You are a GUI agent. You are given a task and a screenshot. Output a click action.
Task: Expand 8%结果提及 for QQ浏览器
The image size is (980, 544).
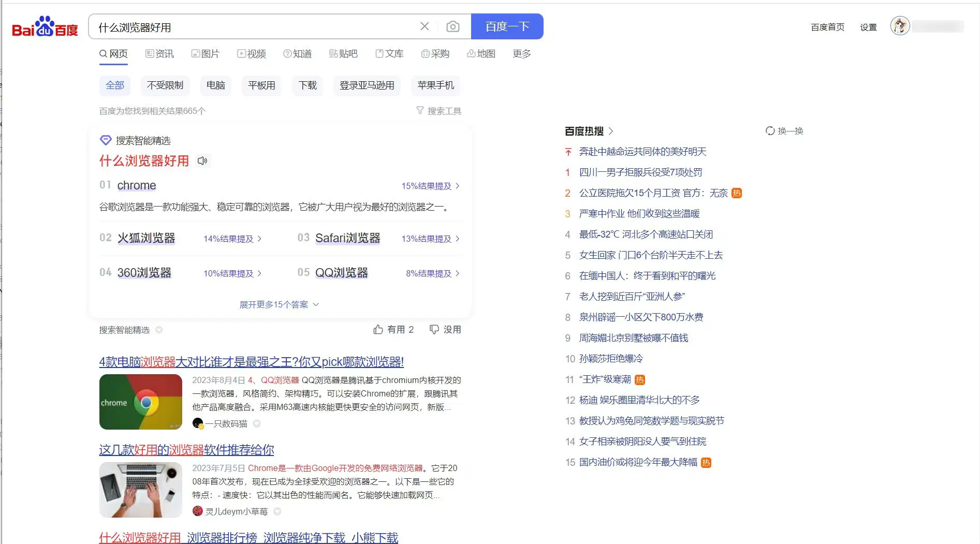coord(432,273)
